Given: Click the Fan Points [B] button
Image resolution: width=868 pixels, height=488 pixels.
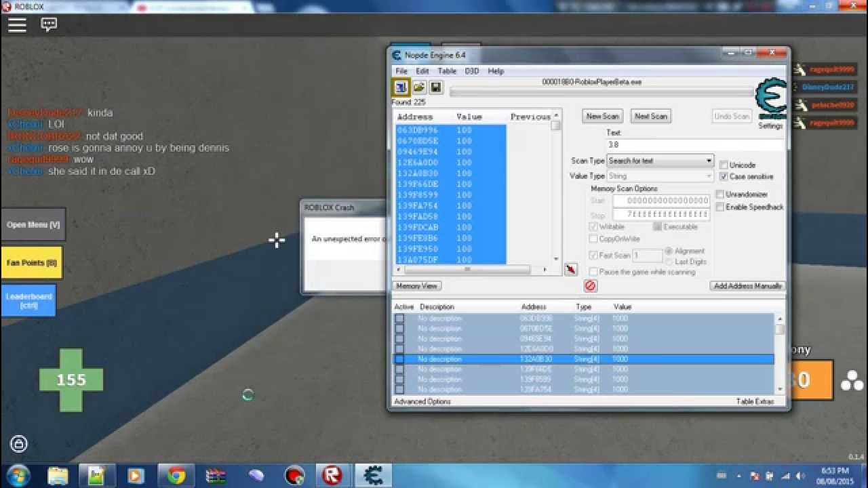Looking at the screenshot, I should coord(31,263).
